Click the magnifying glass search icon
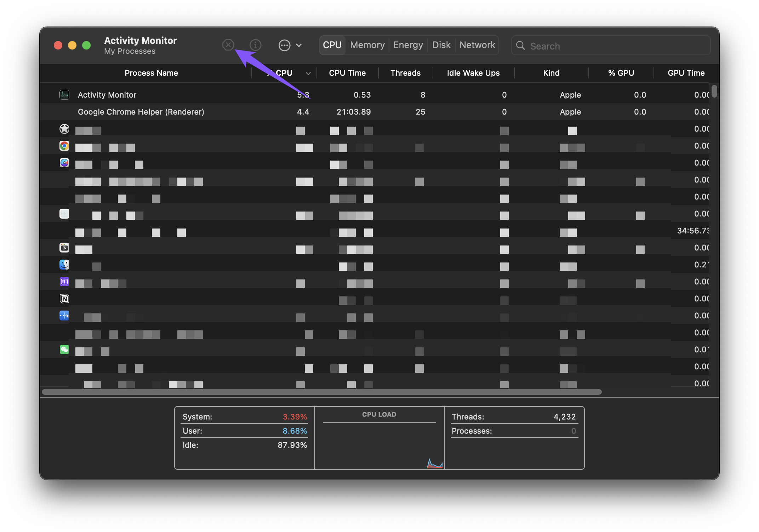 520,46
